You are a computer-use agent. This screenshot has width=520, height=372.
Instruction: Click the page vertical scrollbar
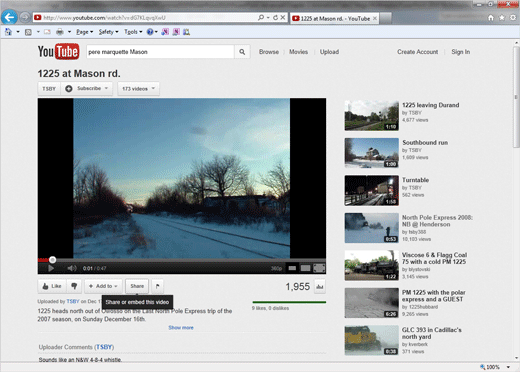pyautogui.click(x=516, y=97)
